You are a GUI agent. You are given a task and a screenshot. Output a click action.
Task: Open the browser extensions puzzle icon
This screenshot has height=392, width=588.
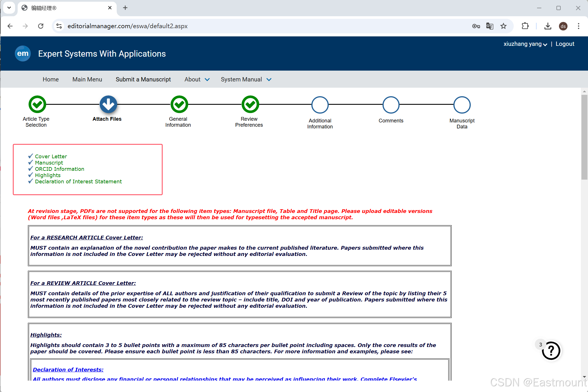click(x=525, y=26)
